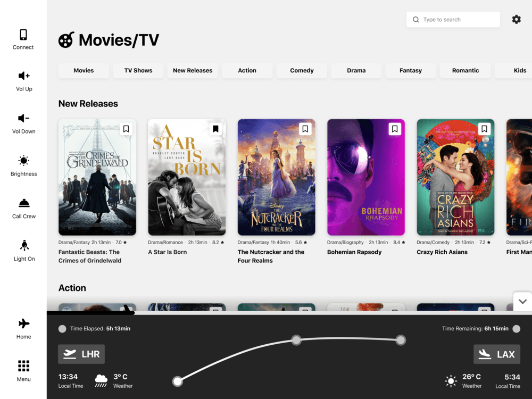Select the New Releases tab
532x399 pixels.
pos(193,71)
